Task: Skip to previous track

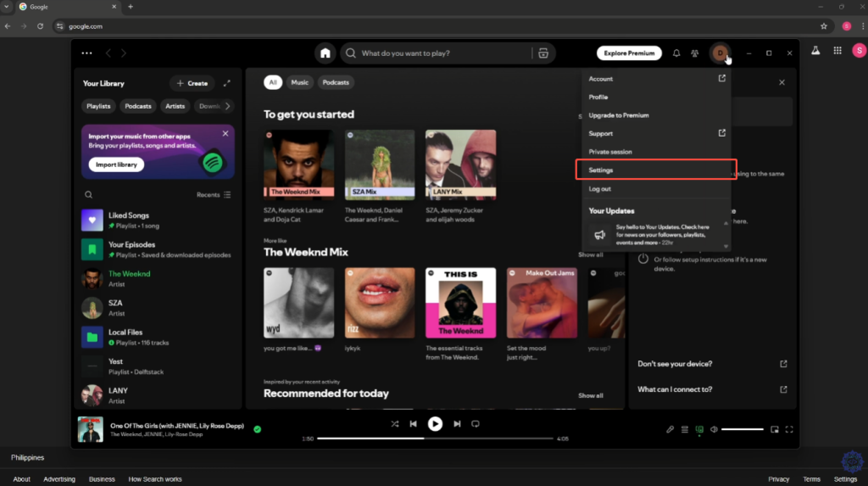Action: coord(413,424)
